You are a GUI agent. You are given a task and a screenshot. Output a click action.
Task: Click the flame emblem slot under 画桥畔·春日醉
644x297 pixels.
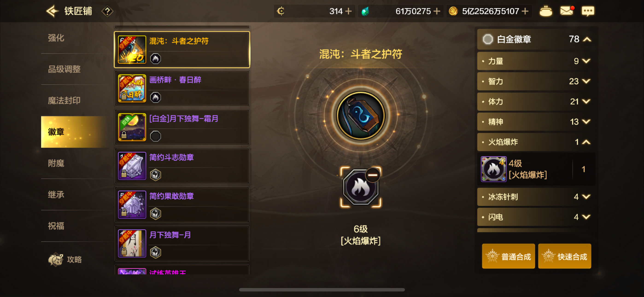coord(155,97)
